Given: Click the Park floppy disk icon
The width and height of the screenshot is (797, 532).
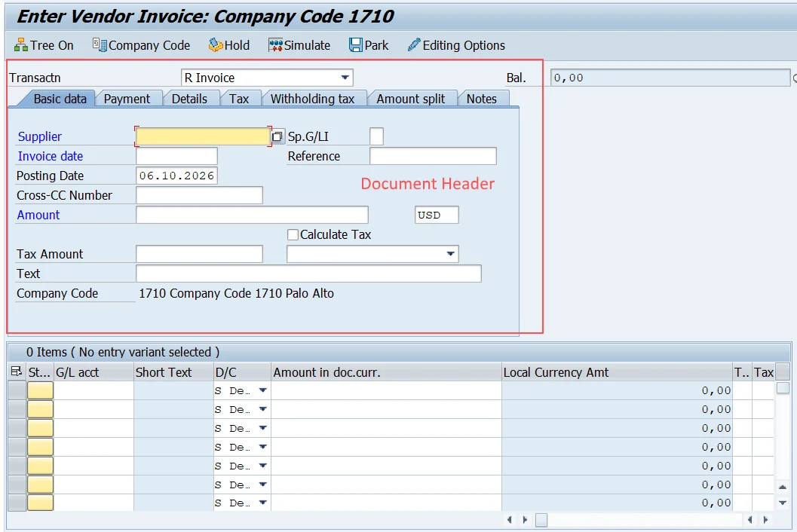Looking at the screenshot, I should [x=356, y=45].
